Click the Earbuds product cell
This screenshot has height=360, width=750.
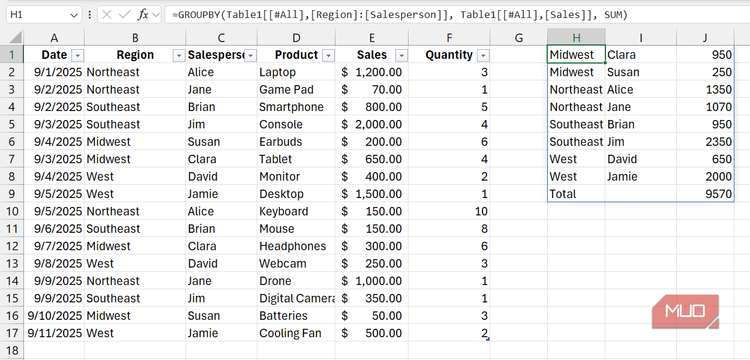coord(297,142)
